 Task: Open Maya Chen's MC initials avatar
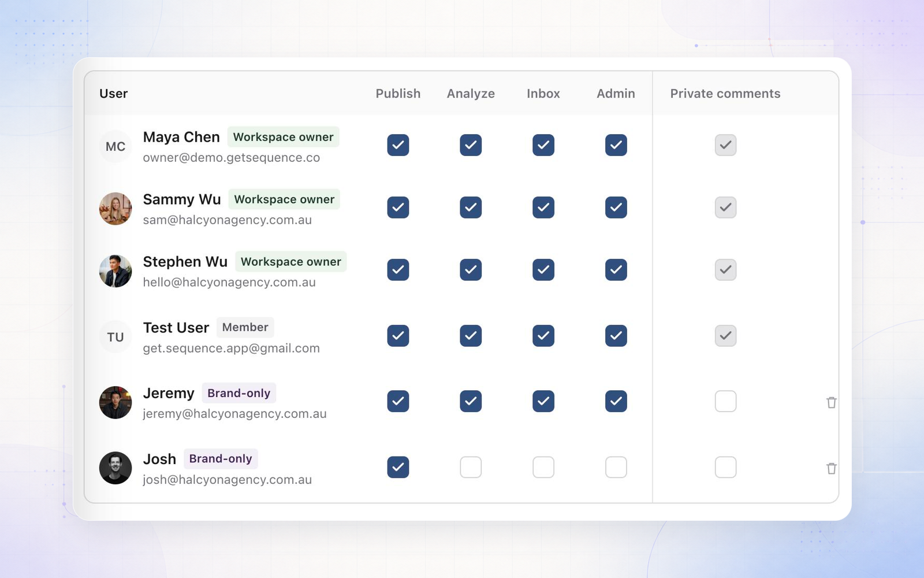coord(115,146)
